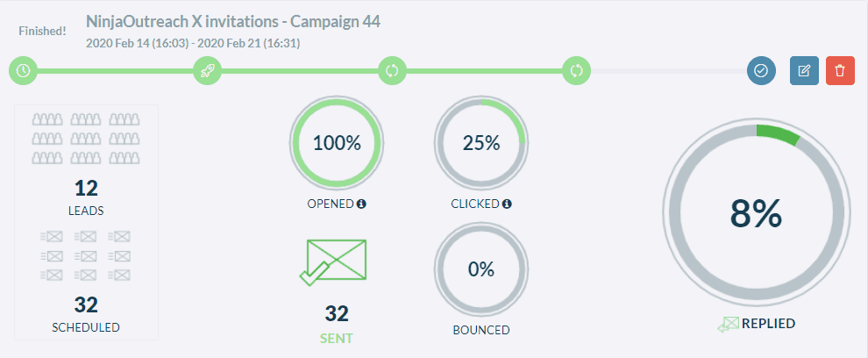Click the rocket launch step icon
This screenshot has height=358, width=868.
pyautogui.click(x=207, y=71)
